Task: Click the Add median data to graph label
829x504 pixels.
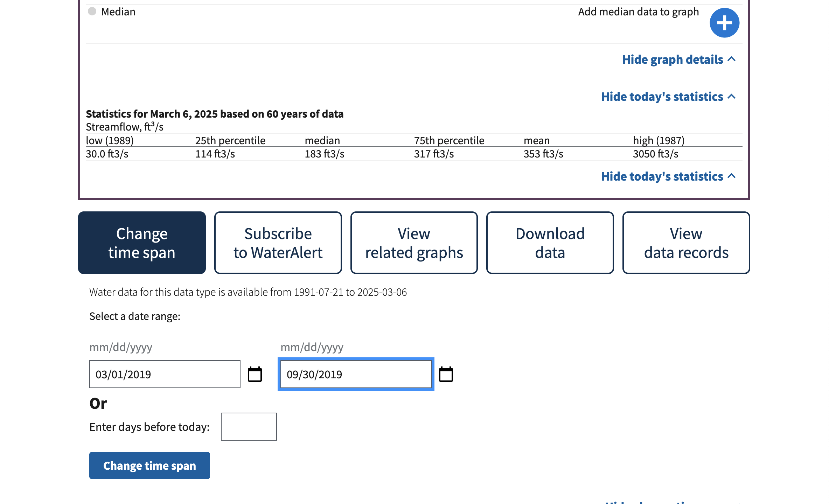Action: [638, 12]
